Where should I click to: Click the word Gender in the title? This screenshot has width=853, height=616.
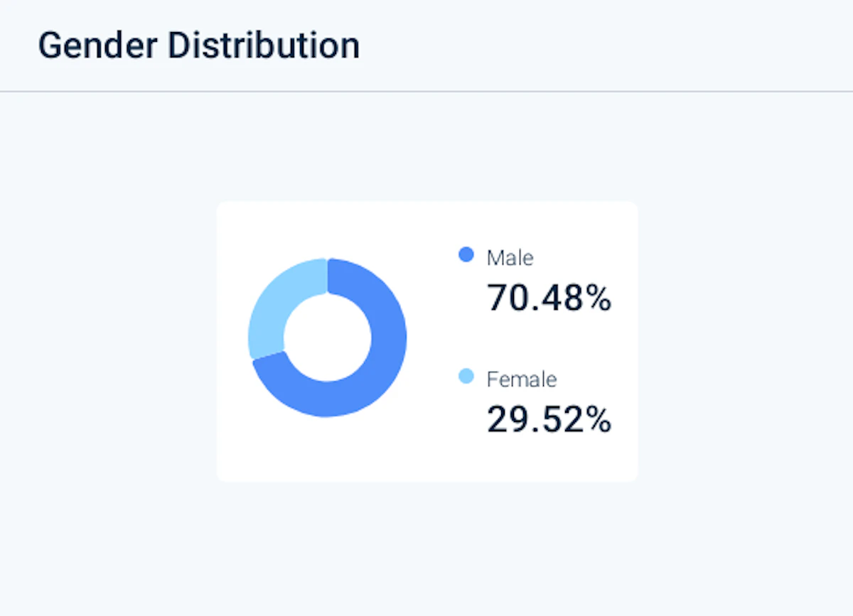click(97, 46)
